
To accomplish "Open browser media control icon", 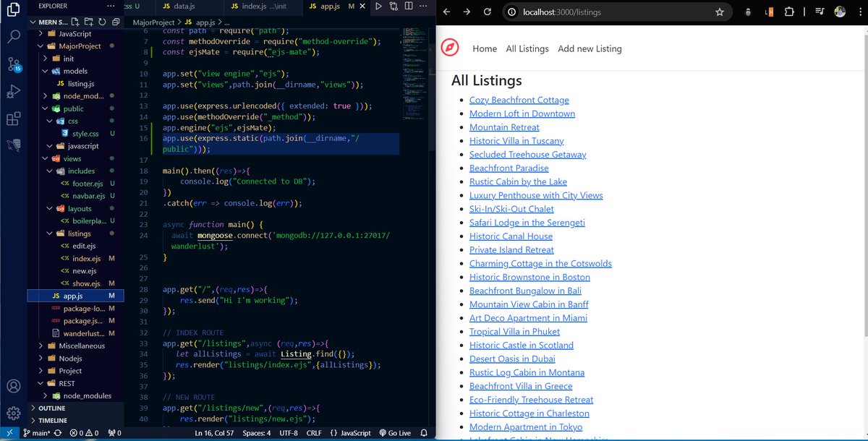I will click(x=820, y=12).
